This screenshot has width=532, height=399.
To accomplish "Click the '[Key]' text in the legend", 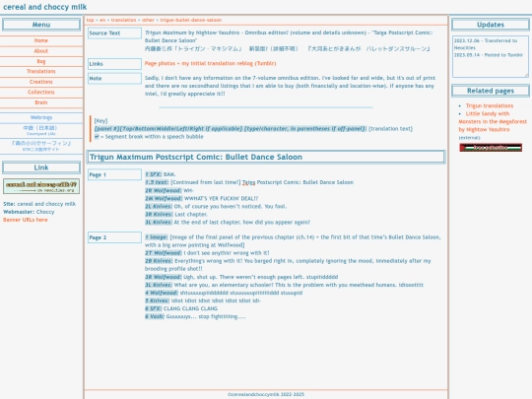I will [x=100, y=121].
